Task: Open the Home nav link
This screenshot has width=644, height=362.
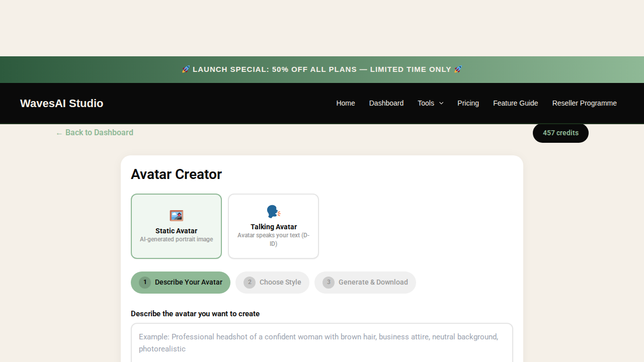Action: (x=346, y=103)
